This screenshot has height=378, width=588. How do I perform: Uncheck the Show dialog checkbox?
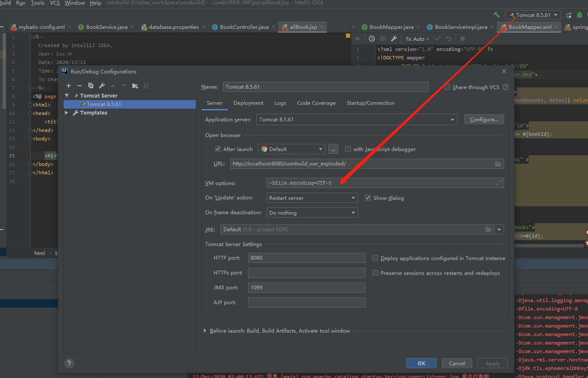368,198
